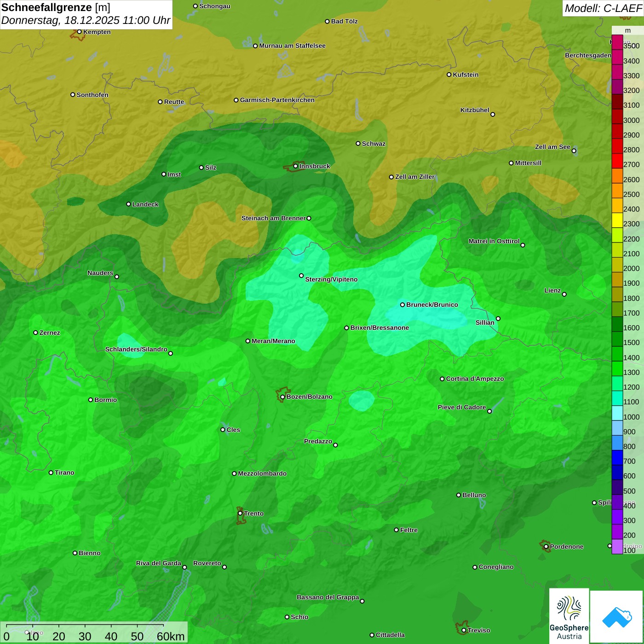Select the Nauders marker dot
The height and width of the screenshot is (644, 644).
coord(117,276)
